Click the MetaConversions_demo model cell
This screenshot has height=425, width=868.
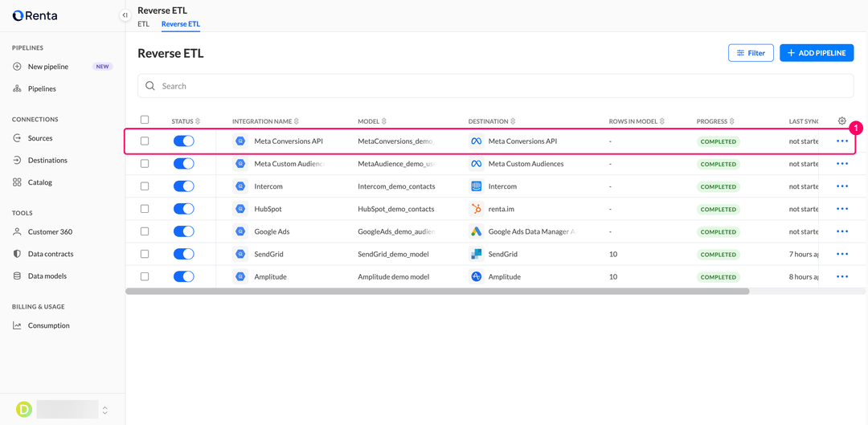click(x=396, y=141)
